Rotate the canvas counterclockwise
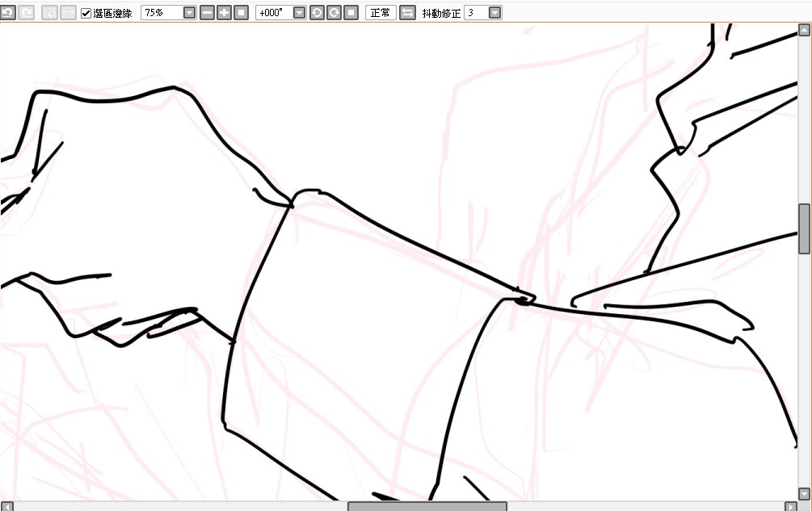 (317, 13)
